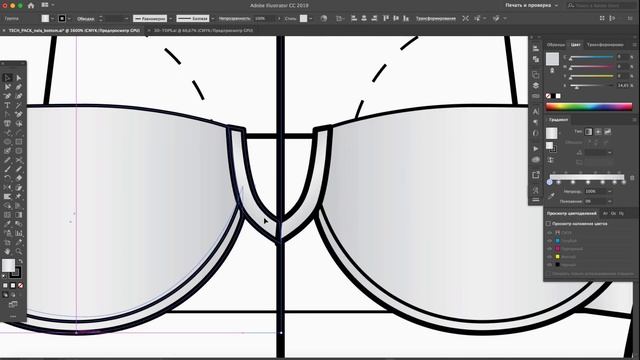Open the workspace switcher dropdown
This screenshot has width=640, height=360.
point(531,5)
